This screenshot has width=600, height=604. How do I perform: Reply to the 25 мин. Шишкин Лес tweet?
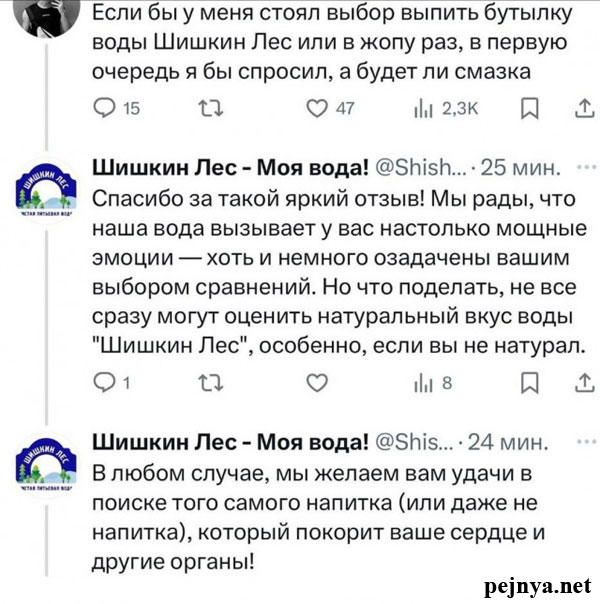105,381
